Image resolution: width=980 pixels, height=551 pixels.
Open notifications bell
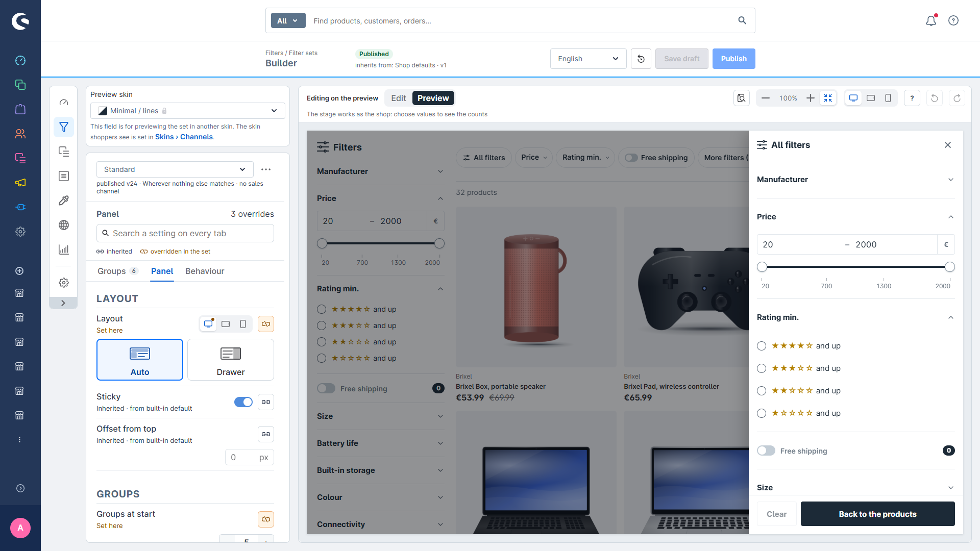pos(931,20)
